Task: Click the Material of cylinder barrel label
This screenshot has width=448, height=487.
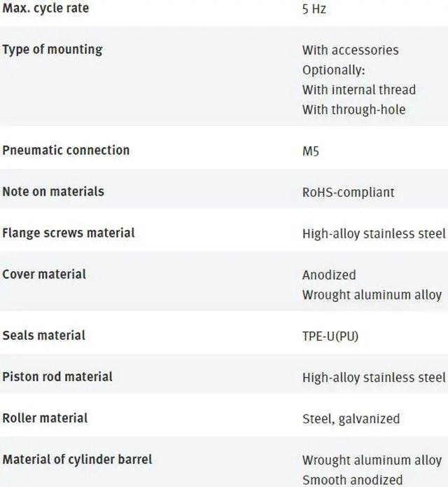Action: pos(77,460)
